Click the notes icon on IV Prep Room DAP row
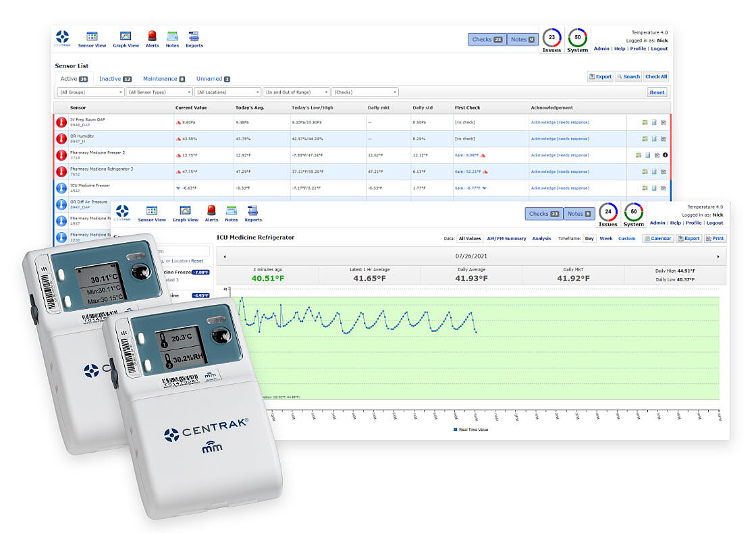Viewport: 756px width, 533px height. coord(655,122)
